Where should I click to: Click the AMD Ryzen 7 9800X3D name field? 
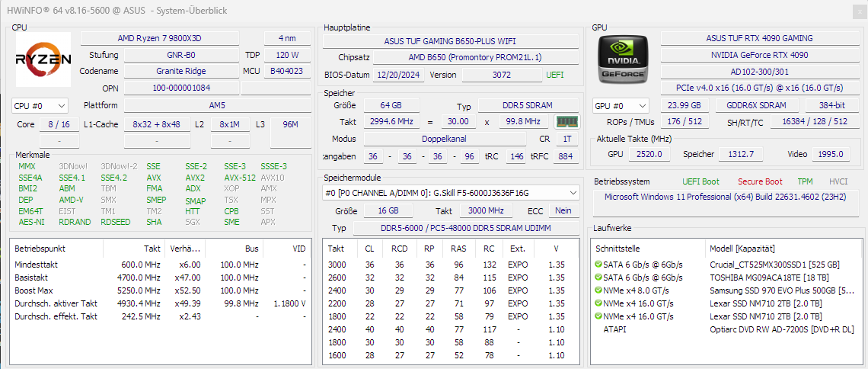pos(160,38)
